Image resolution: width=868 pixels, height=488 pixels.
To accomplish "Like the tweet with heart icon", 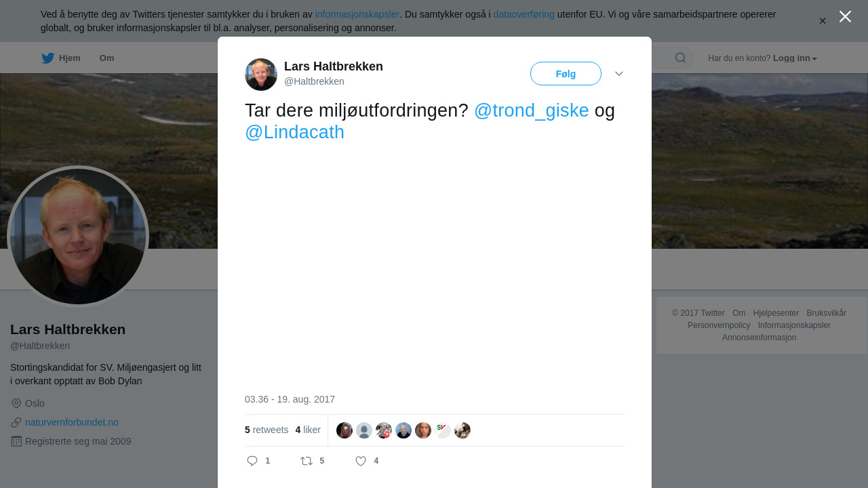I will 361,461.
